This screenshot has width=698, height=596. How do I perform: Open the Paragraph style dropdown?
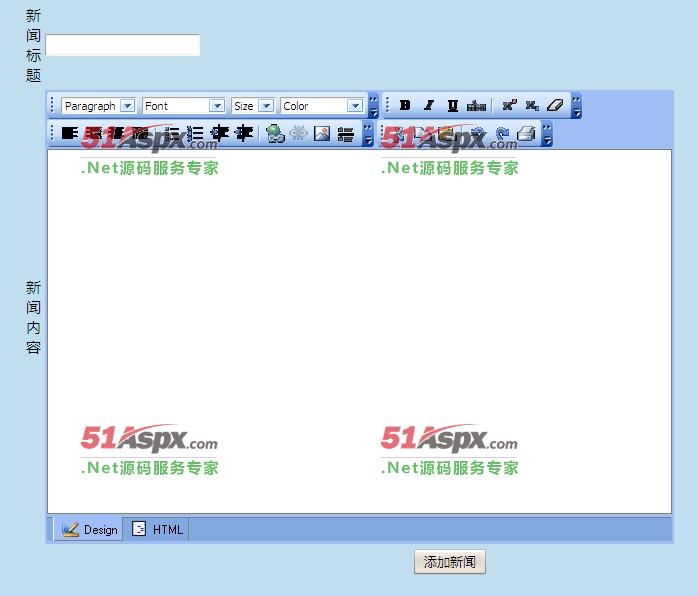[x=98, y=106]
